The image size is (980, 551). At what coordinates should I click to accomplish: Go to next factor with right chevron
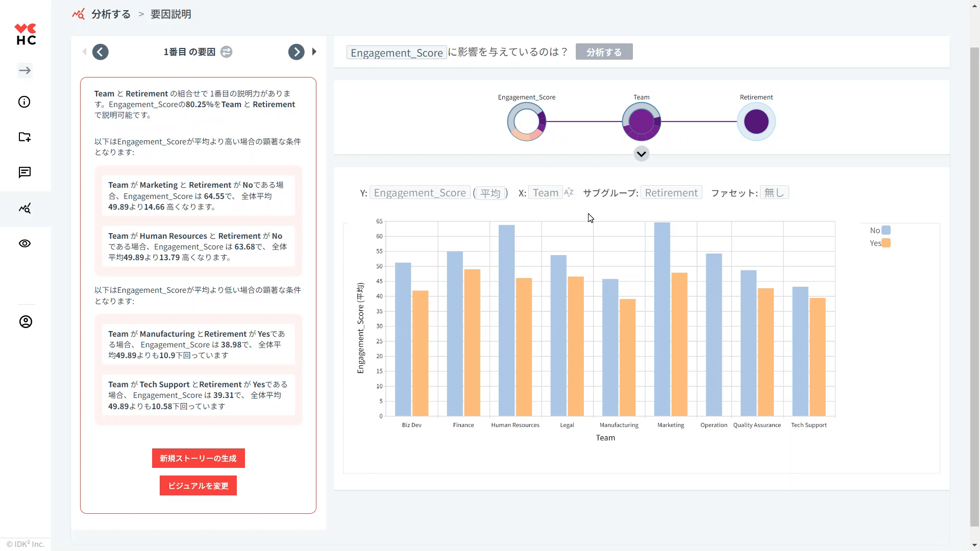click(x=296, y=52)
